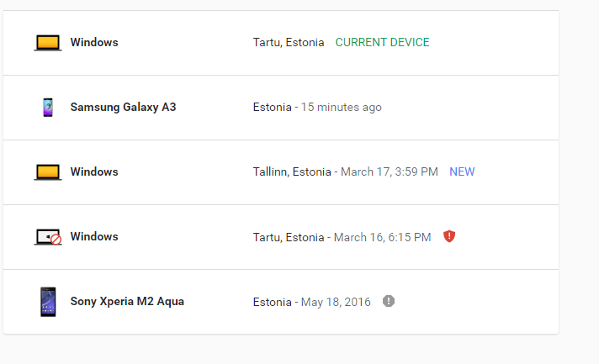Click the Sony Xperia M2 Aqua phone image

click(48, 302)
